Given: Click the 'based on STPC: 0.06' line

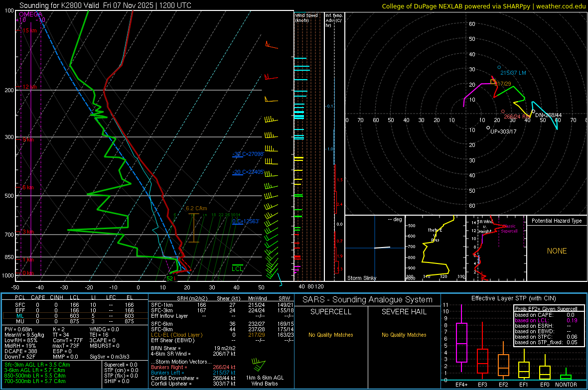Looking at the screenshot, I should pos(546,337).
